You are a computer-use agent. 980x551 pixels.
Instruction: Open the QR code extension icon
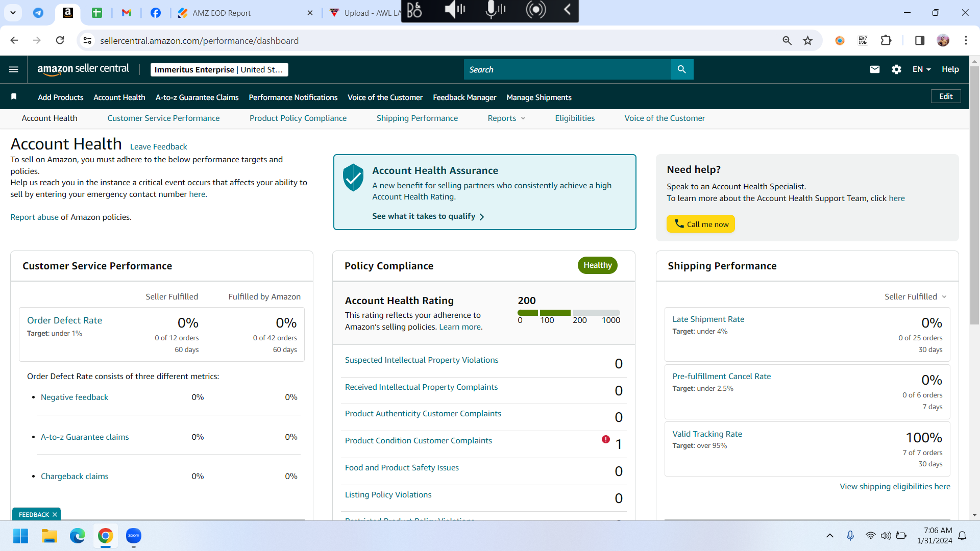tap(863, 40)
